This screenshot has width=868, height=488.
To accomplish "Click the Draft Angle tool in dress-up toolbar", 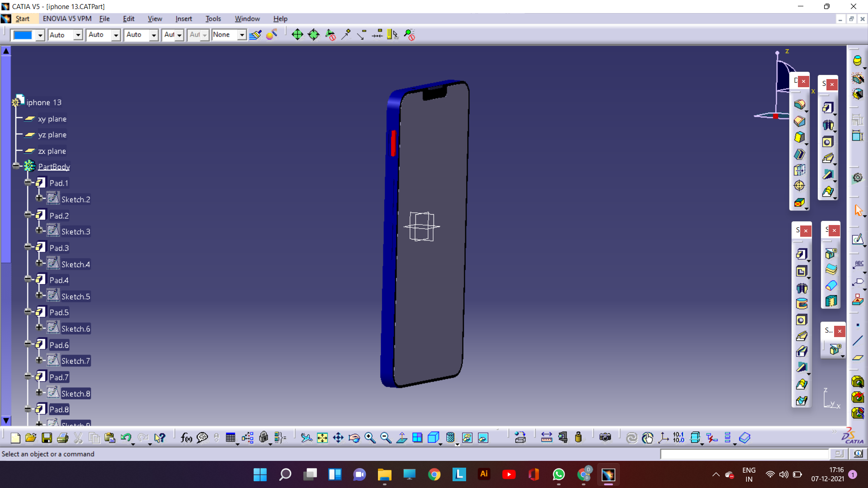I will [799, 137].
